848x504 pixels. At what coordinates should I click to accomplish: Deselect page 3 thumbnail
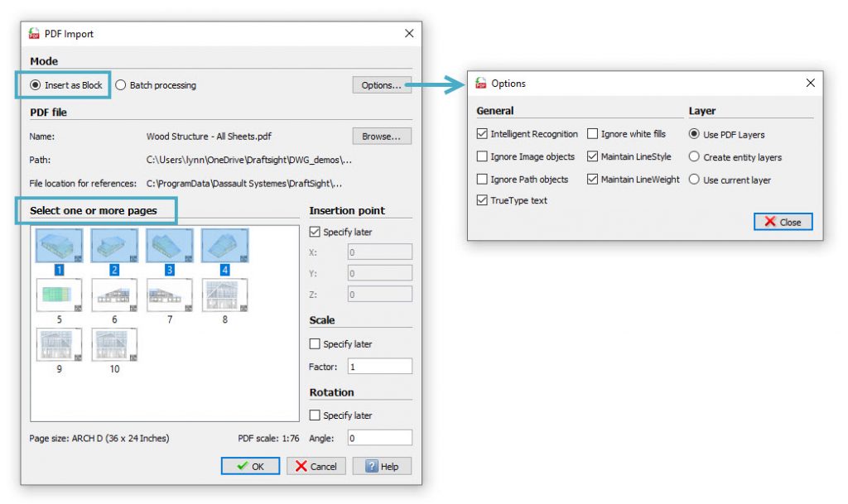[169, 245]
